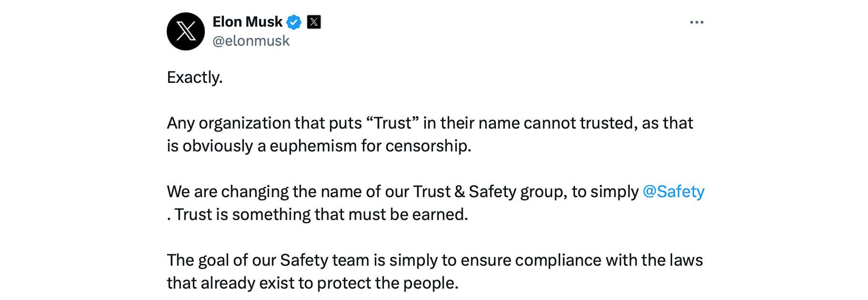Open the Elon Musk display name

click(x=247, y=22)
